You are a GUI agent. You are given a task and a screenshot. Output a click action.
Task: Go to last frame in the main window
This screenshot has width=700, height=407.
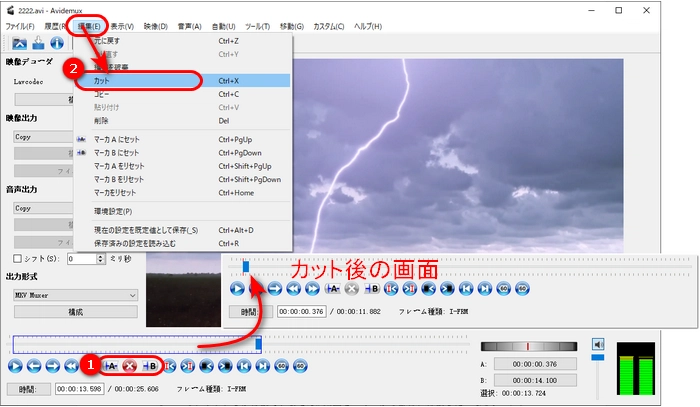(x=262, y=366)
